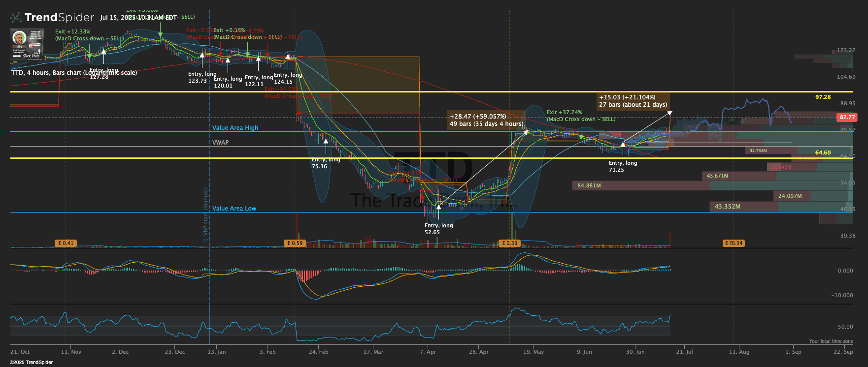Viewport: 868px width, 367px height.
Task: Select the 104.69 price axis label
Action: [x=846, y=77]
